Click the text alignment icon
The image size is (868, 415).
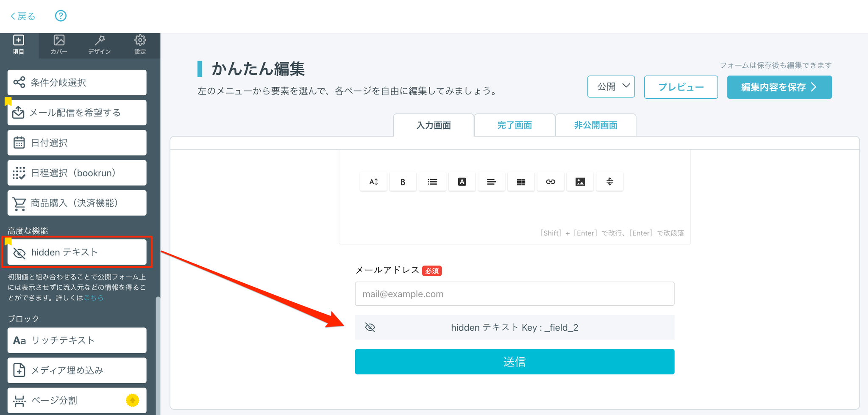491,182
